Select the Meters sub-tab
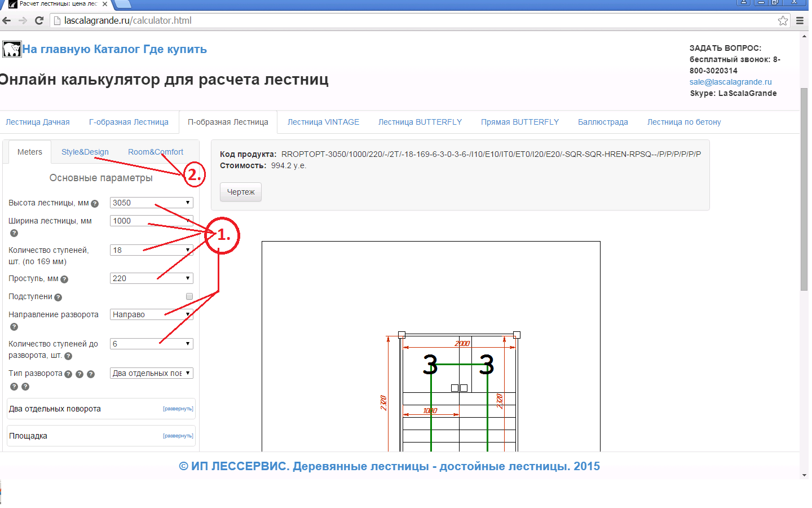 [30, 152]
